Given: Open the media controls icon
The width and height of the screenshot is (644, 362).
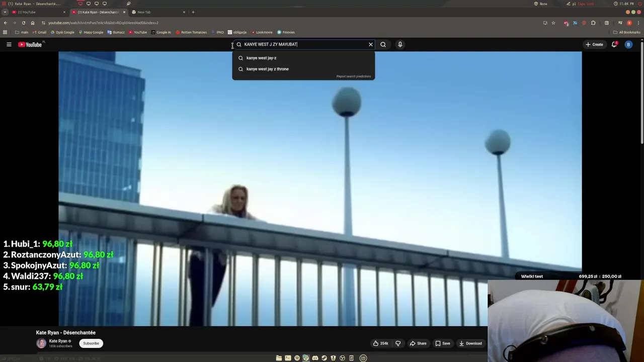Looking at the screenshot, I should 620,23.
